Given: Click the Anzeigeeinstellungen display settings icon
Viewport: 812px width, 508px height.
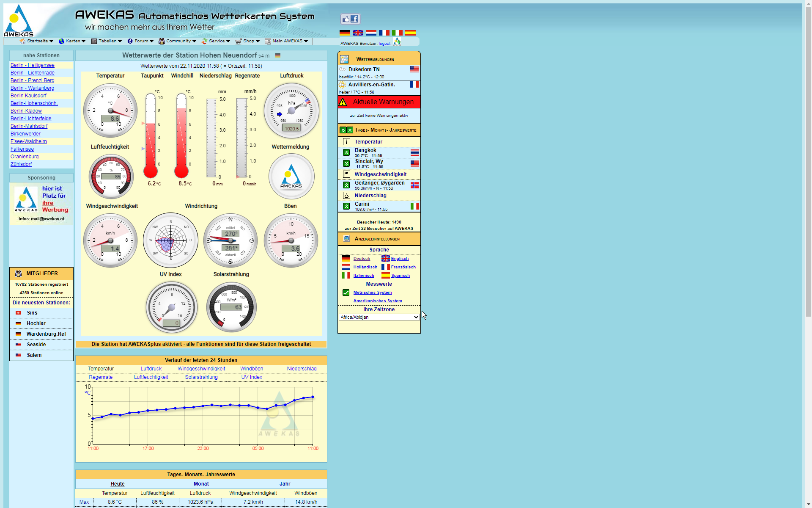Looking at the screenshot, I should tap(346, 239).
